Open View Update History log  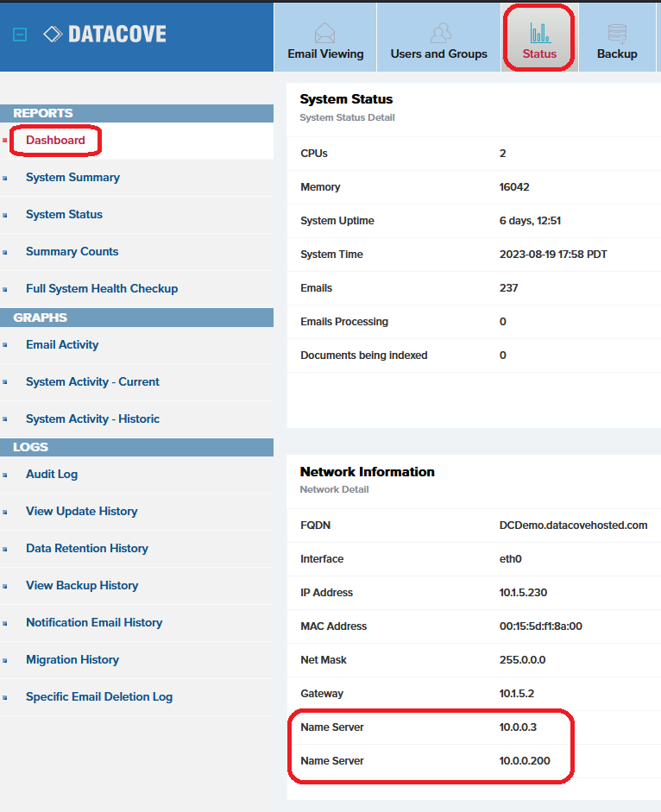tap(82, 512)
